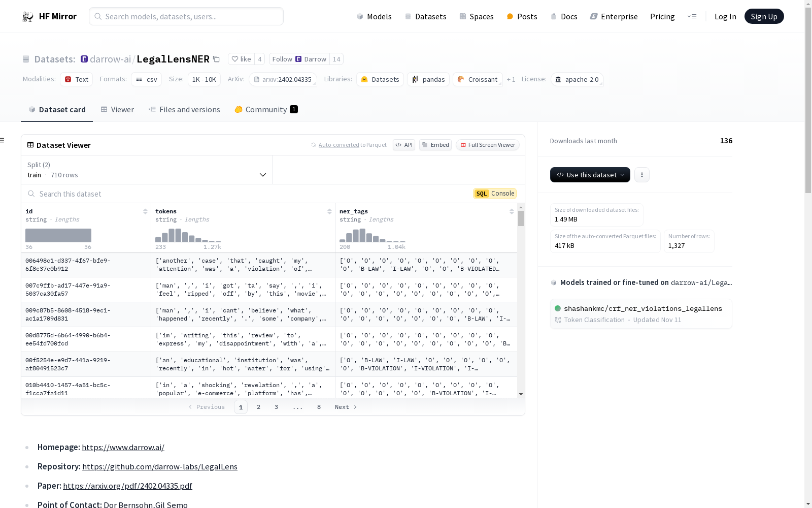Click the Text modality tag
This screenshot has height=508, width=812.
click(77, 79)
